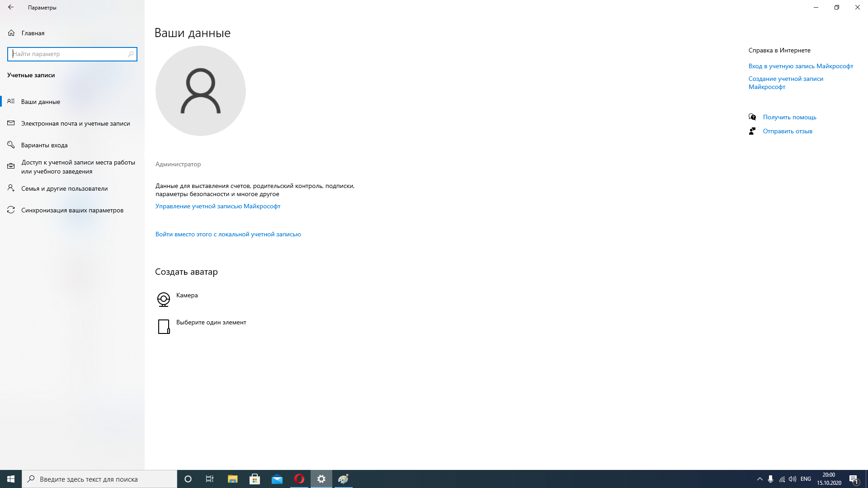Show hidden tray icons with the chevron
868x488 pixels.
tap(759, 479)
